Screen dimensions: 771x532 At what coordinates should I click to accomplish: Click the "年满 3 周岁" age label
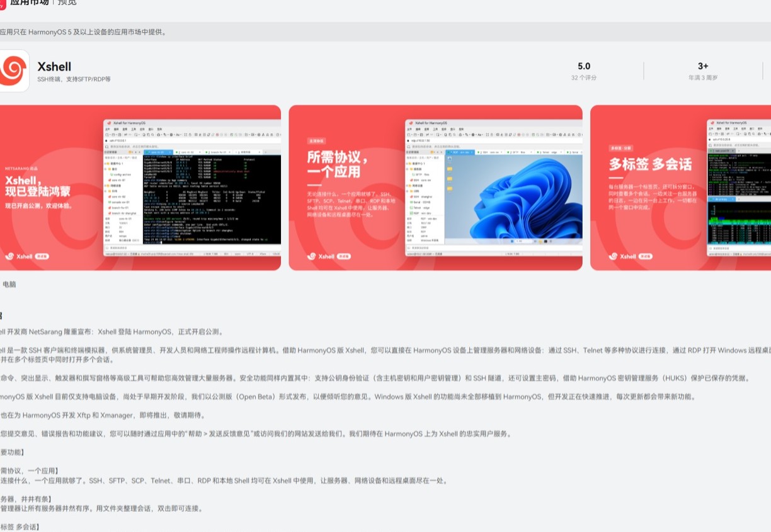[703, 77]
